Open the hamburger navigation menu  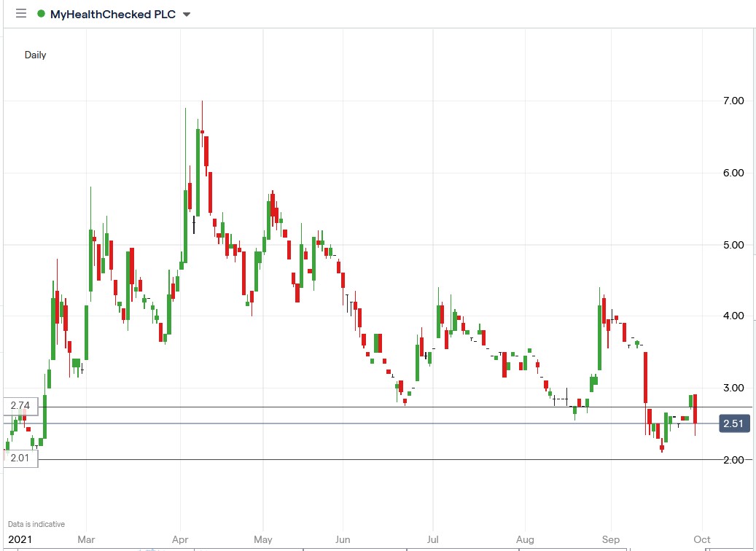click(x=21, y=13)
